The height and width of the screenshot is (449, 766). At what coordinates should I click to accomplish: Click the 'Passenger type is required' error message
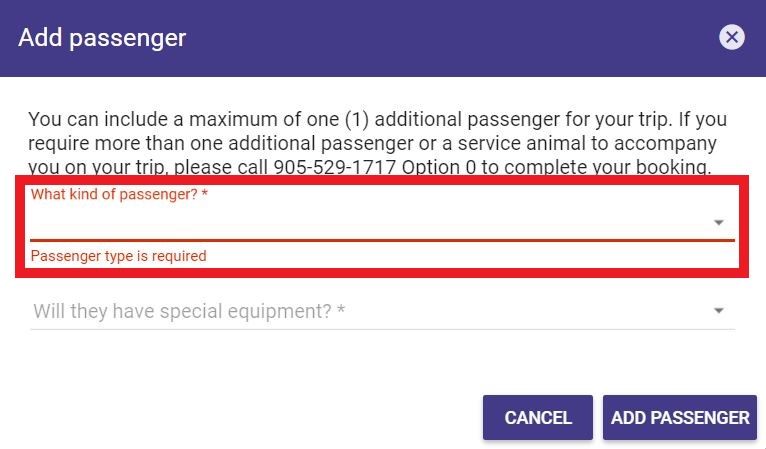(x=118, y=256)
